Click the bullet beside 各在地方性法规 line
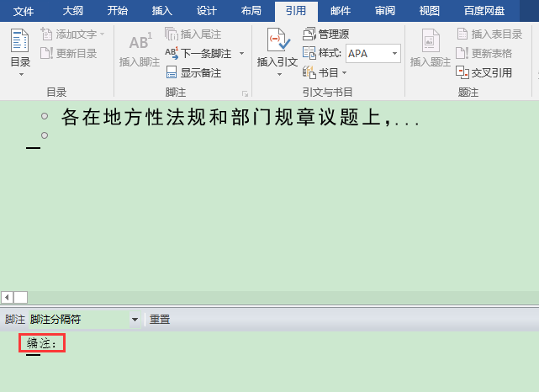 [x=45, y=116]
